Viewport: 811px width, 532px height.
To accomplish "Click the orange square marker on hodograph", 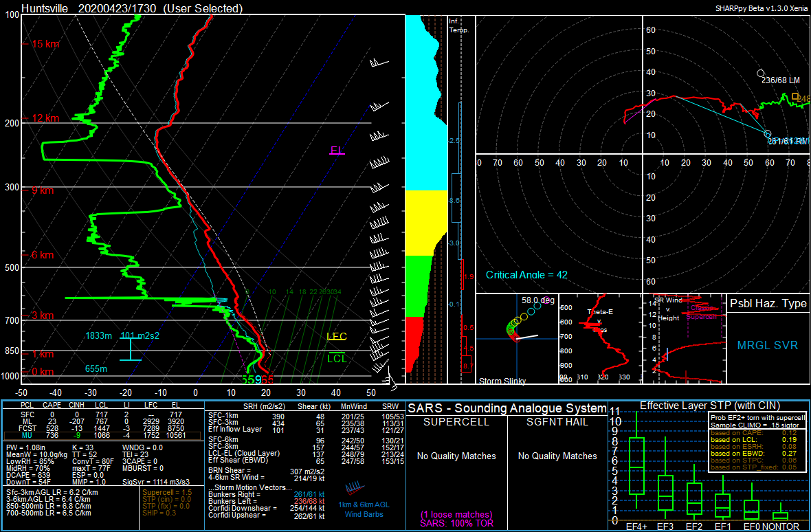I will (795, 96).
